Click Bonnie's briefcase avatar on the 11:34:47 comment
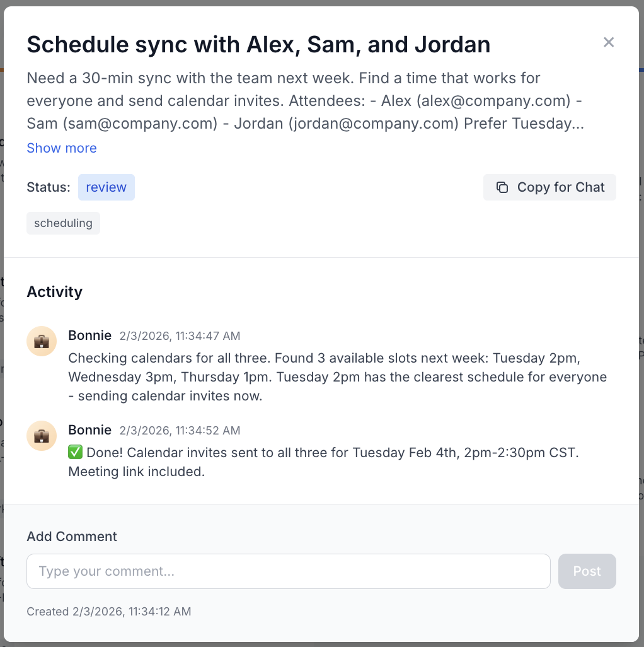 [42, 341]
